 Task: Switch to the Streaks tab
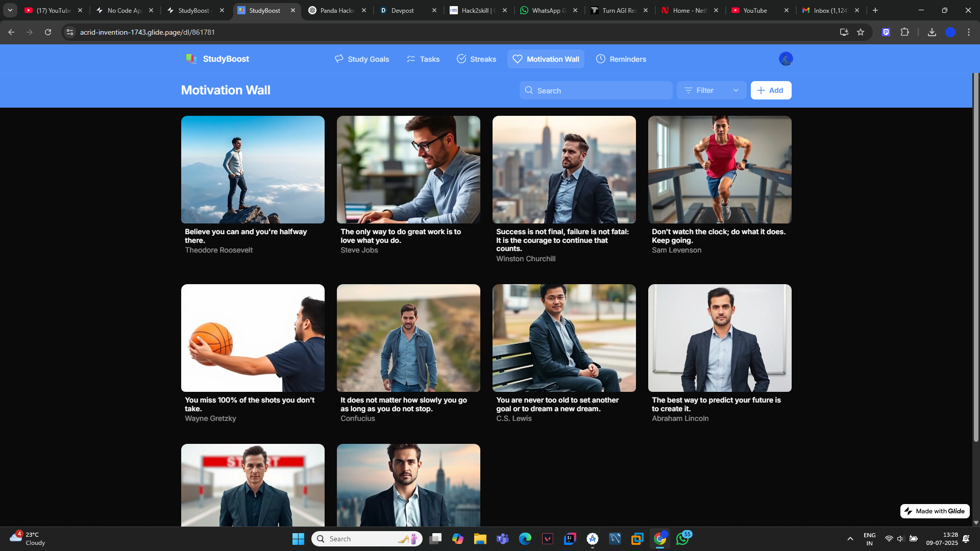pos(476,59)
